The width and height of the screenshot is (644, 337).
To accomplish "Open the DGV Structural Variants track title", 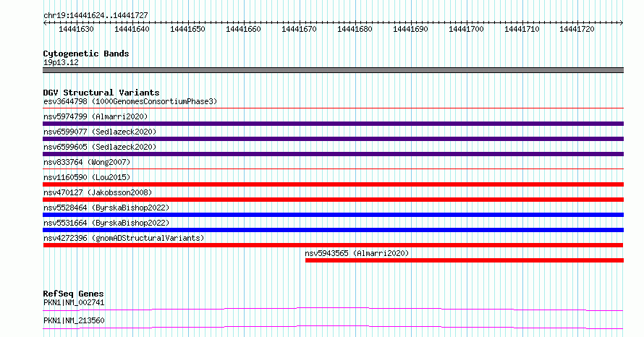I will [x=101, y=93].
